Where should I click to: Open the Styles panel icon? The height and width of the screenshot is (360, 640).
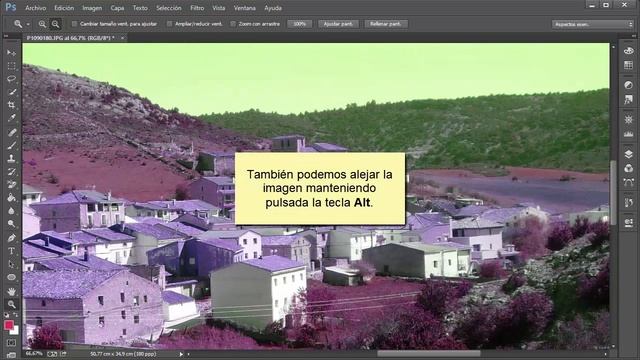coord(629,99)
